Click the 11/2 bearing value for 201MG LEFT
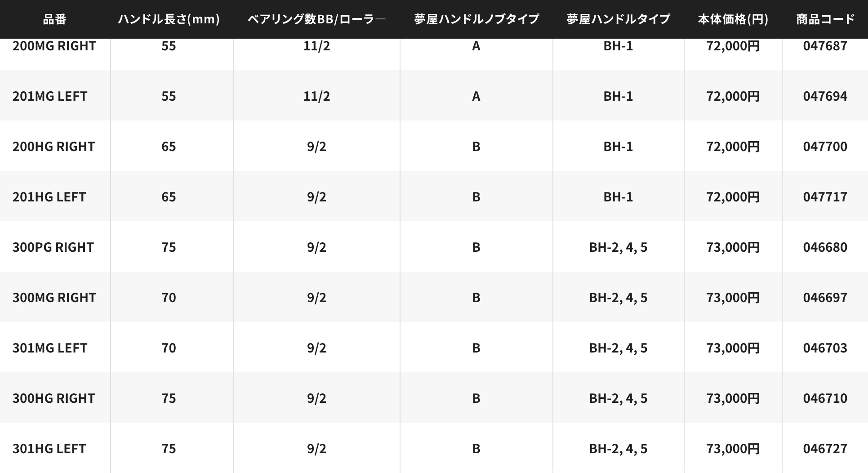The image size is (868, 473). (316, 96)
